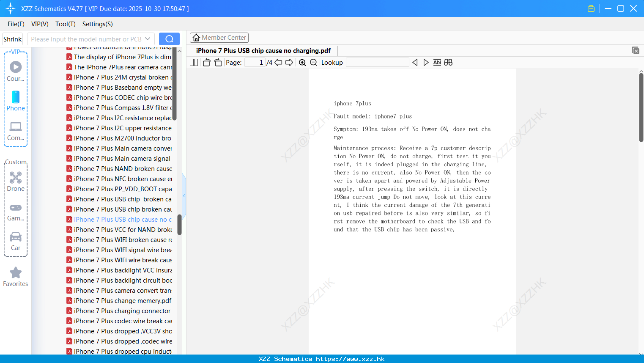Toggle the Abi match-case option
Screen dimensions: 644x363
(437, 63)
